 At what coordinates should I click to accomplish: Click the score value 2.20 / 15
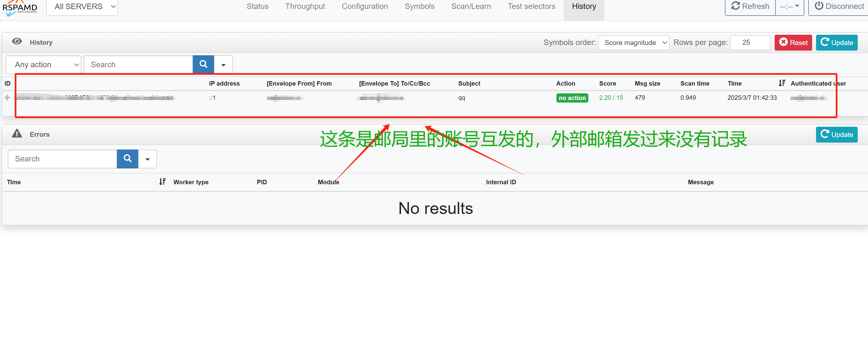pyautogui.click(x=611, y=98)
